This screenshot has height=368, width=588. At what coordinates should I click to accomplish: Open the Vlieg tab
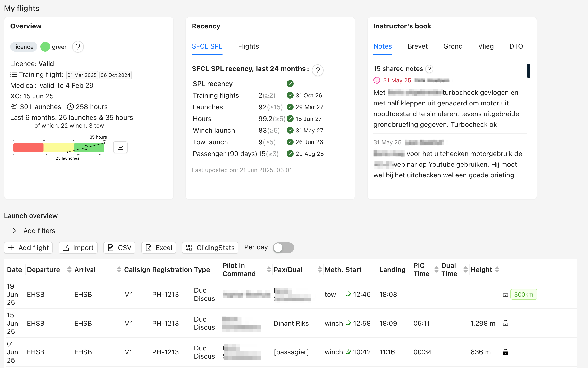click(x=486, y=46)
